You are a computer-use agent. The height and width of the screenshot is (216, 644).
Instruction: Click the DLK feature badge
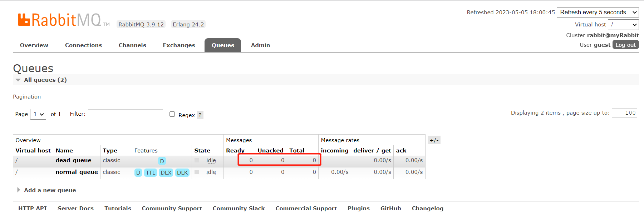(182, 173)
